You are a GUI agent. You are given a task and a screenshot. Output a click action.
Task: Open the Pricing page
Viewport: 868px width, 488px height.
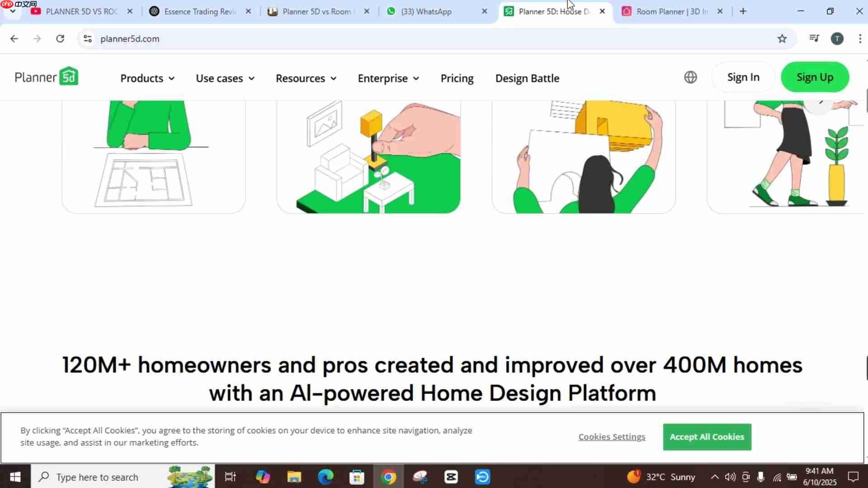click(x=457, y=78)
